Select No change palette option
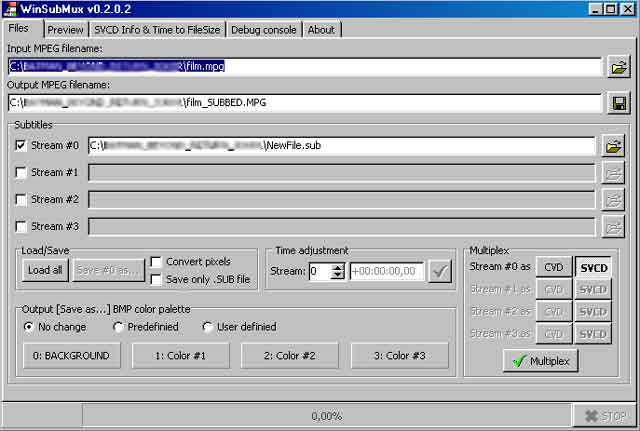Viewport: 640px width, 431px height. pyautogui.click(x=29, y=327)
